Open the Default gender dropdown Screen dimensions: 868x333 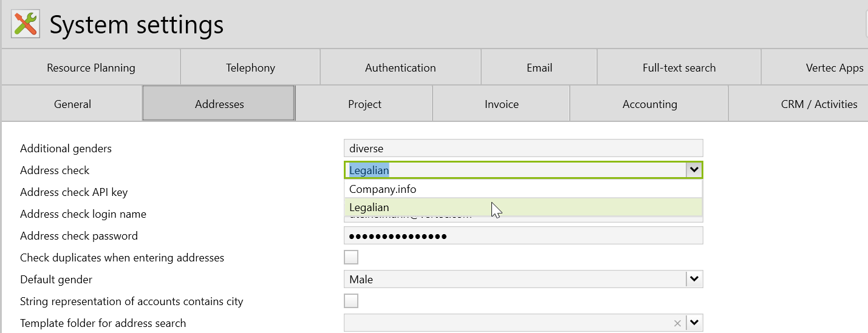[694, 280]
